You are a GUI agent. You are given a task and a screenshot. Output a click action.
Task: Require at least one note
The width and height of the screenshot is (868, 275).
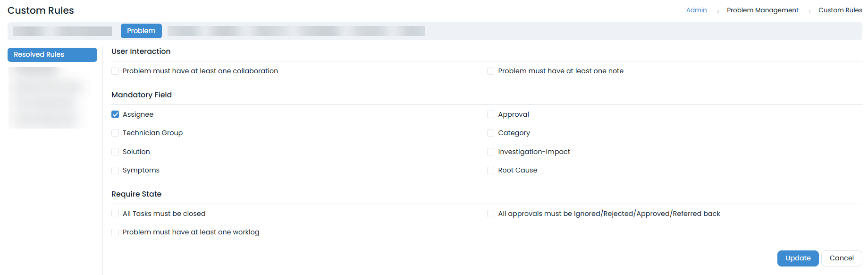[490, 71]
